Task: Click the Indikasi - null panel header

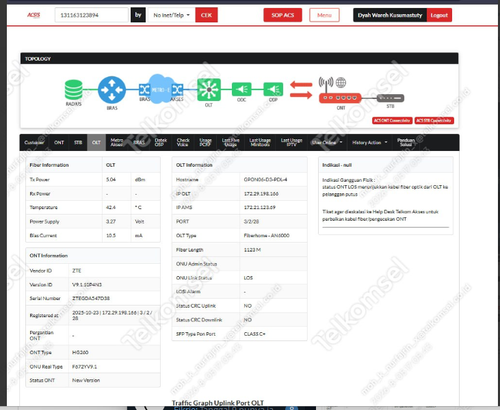Action: point(386,165)
